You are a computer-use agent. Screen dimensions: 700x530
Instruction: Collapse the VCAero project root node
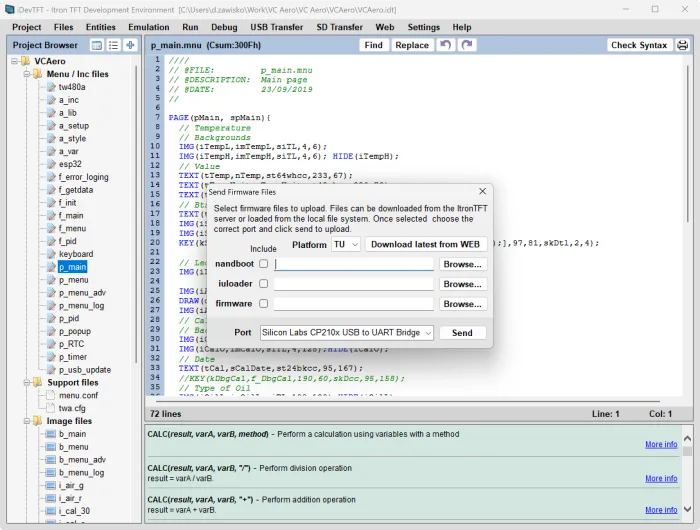[15, 61]
